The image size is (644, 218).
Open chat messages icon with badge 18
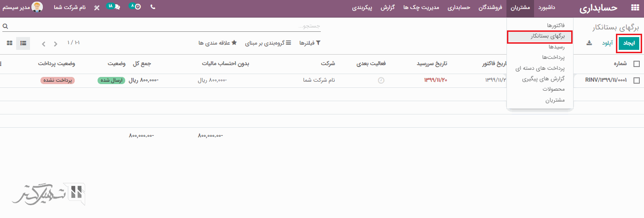[x=113, y=7]
